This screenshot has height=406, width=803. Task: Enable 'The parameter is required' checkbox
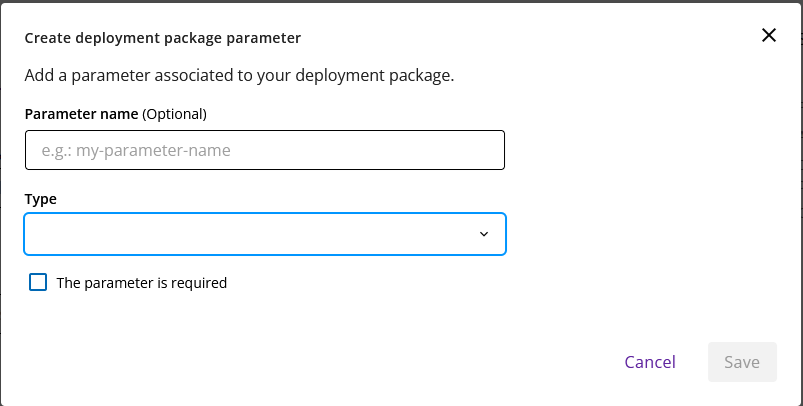click(x=38, y=282)
